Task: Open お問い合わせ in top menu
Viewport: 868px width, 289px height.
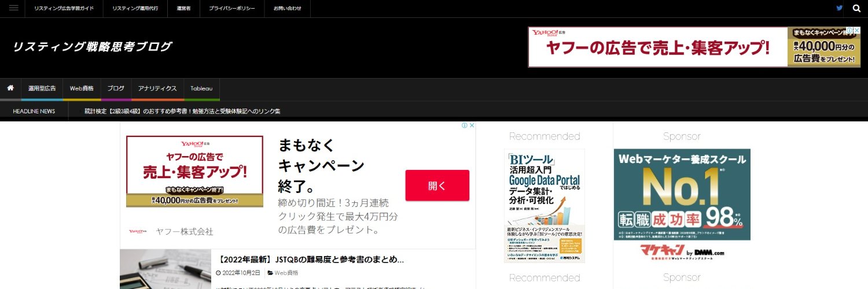Action: point(288,9)
